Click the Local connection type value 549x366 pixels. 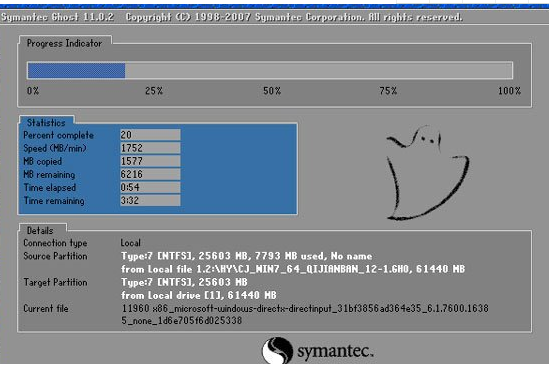(131, 243)
